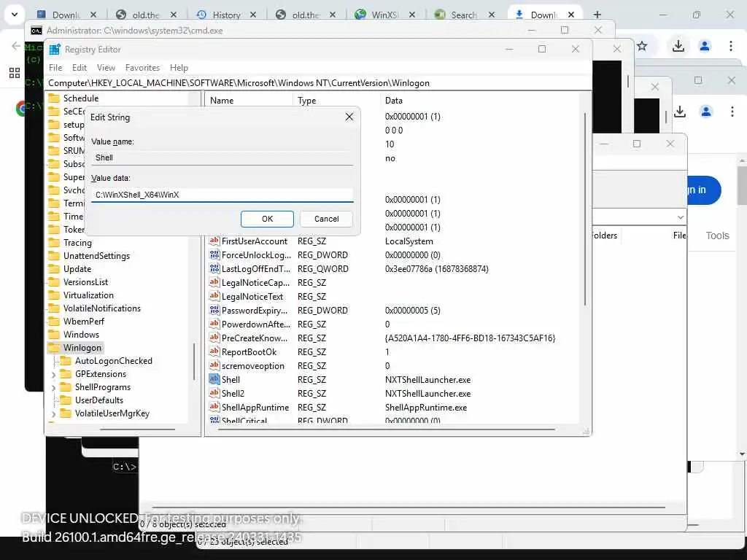Select the WbemPerf key
The image size is (747, 560).
tap(84, 322)
